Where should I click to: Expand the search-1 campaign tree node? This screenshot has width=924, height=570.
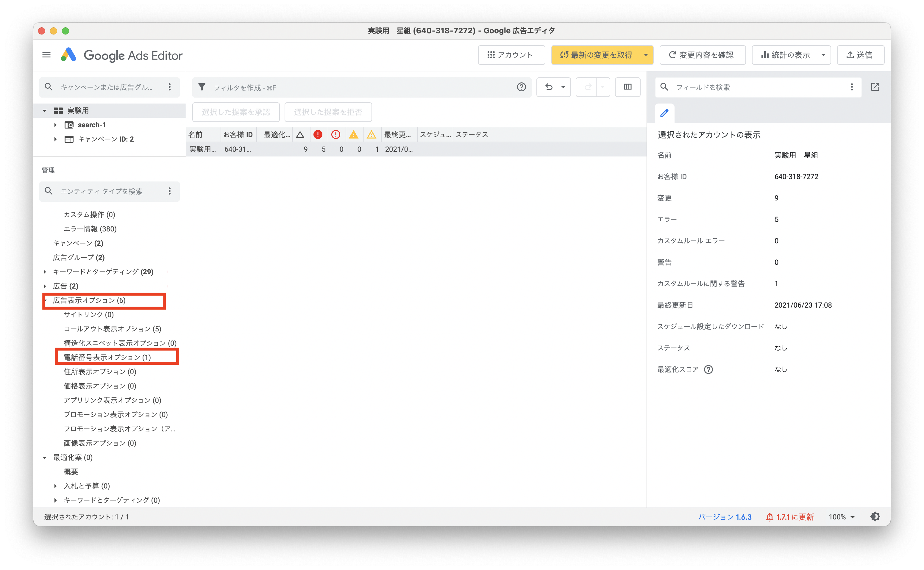[55, 125]
